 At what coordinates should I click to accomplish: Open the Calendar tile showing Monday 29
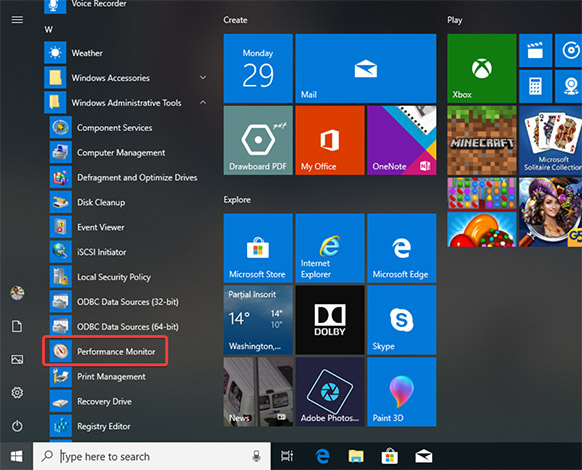click(258, 68)
